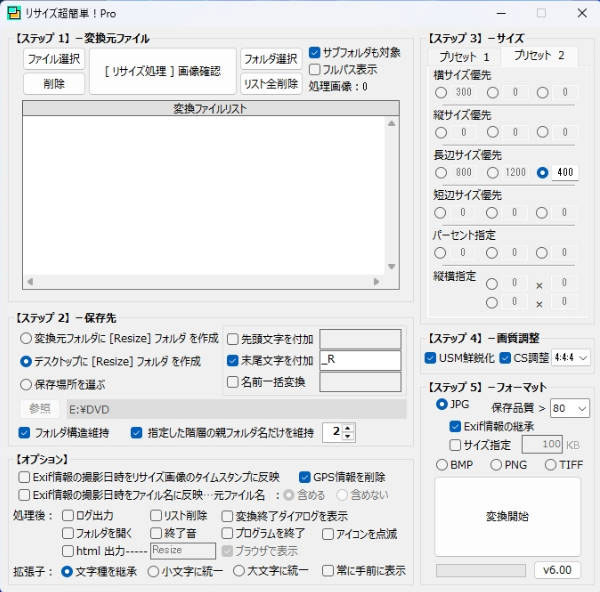Decrease folder level stepper down arrow

(x=347, y=437)
